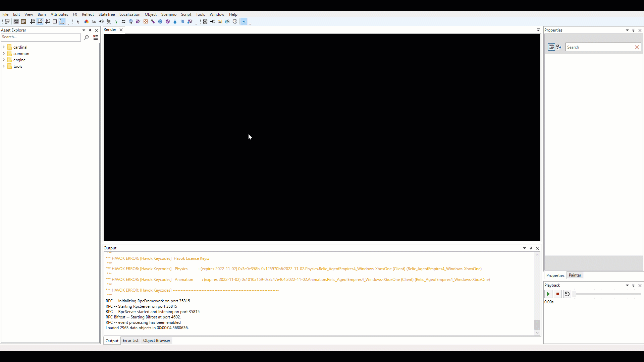Toggle the highlighted blue toolbar button at far right
Viewport: 644px width, 362px height.
[244, 21]
